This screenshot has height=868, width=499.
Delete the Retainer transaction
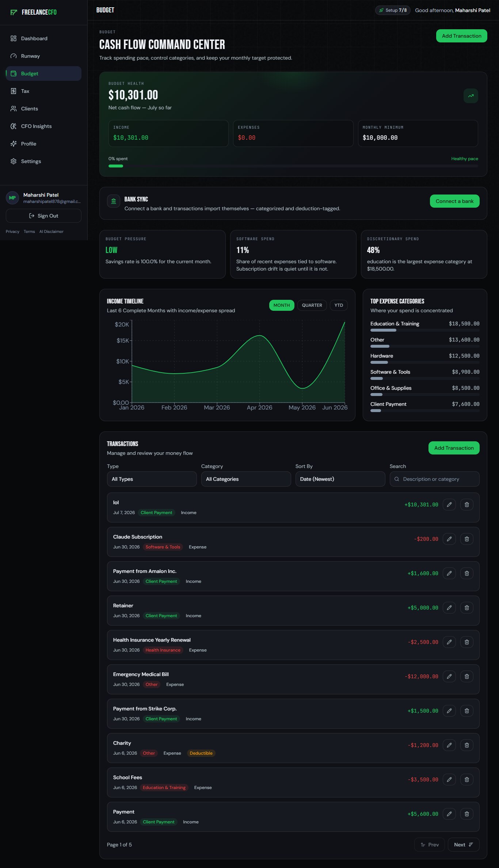pos(467,608)
